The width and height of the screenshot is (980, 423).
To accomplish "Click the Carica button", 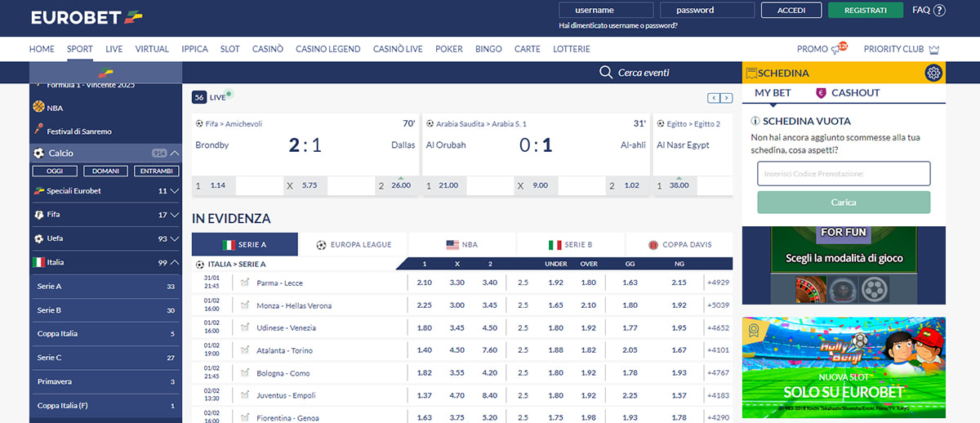I will click(844, 202).
